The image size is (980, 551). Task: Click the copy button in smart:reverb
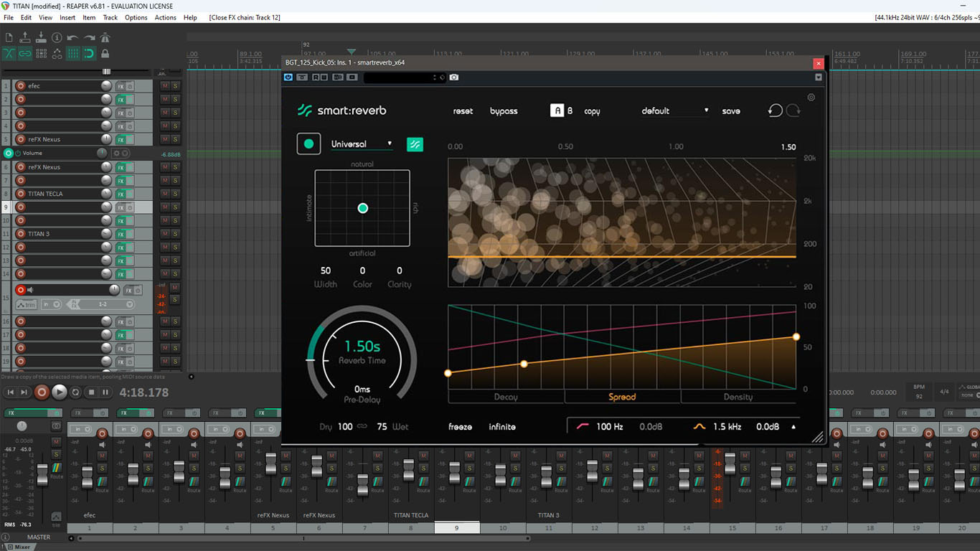[x=592, y=111]
